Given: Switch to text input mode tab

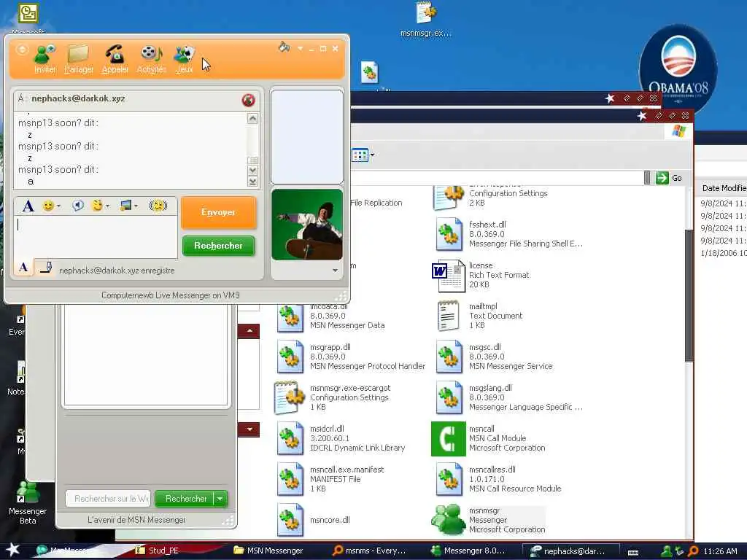Looking at the screenshot, I should (23, 267).
